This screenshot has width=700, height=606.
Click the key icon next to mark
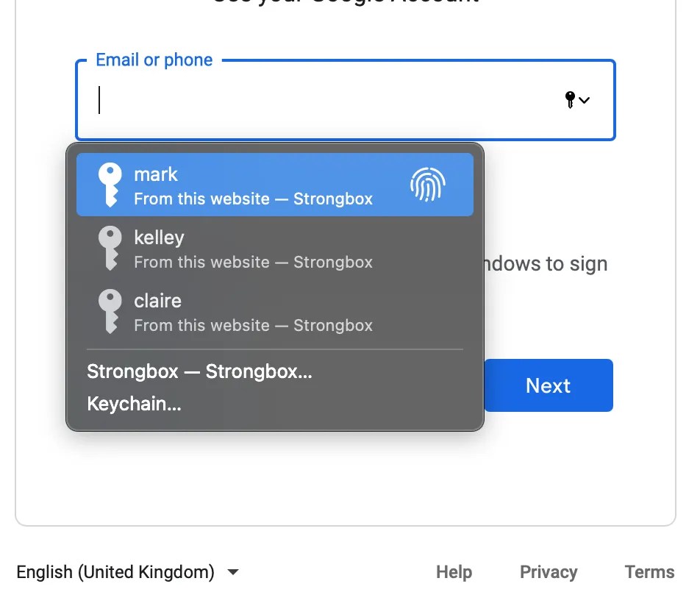110,185
